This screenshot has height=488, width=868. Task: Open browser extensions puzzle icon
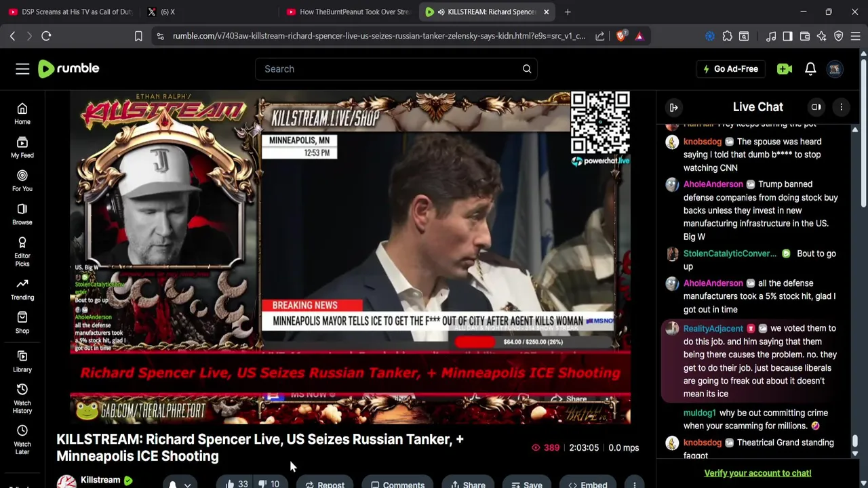point(728,36)
